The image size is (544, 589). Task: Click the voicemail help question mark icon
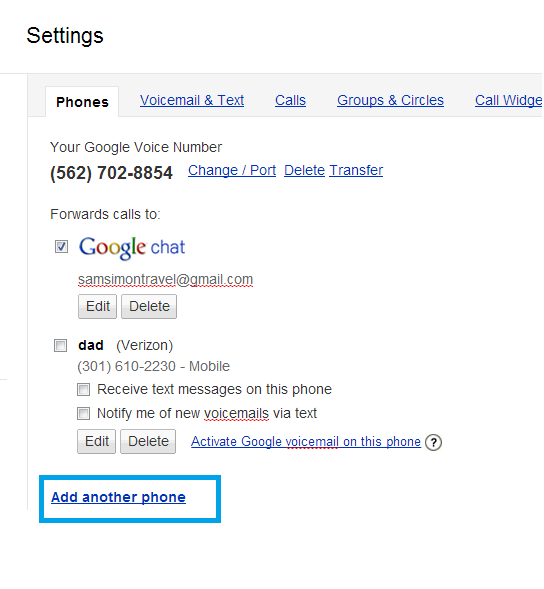433,442
